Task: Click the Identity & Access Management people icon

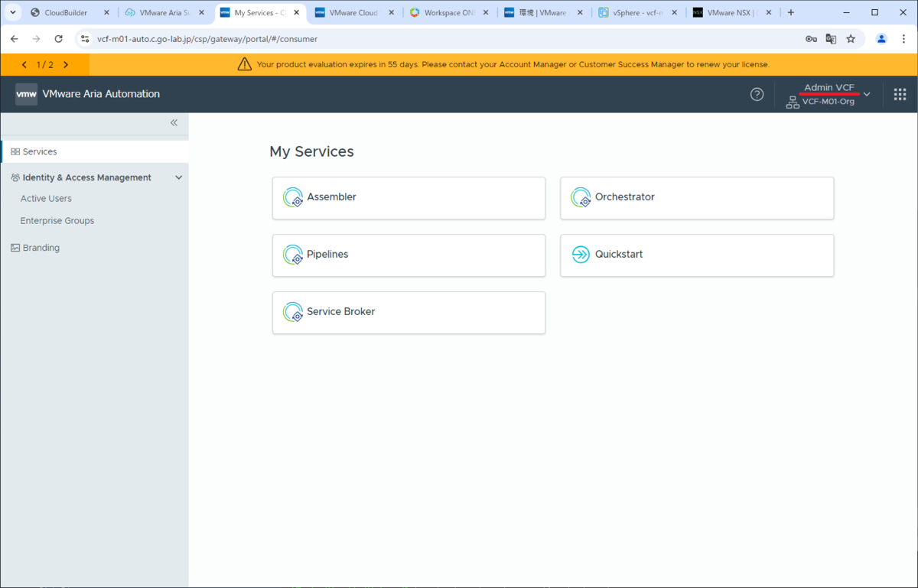Action: [15, 177]
